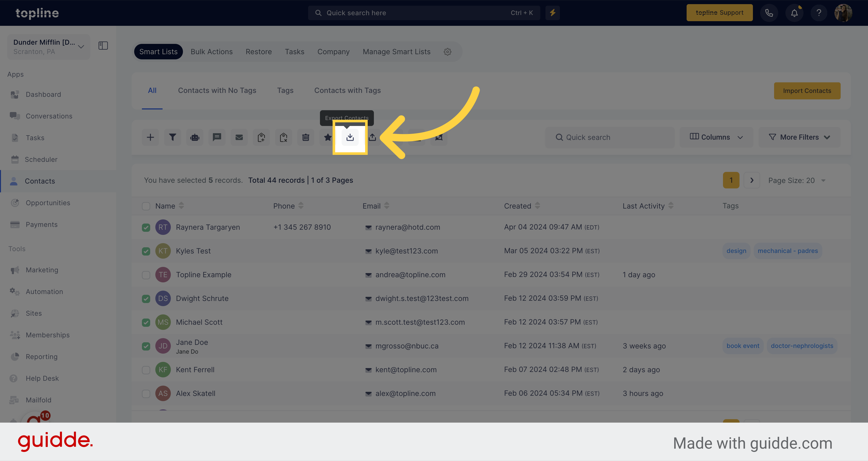The width and height of the screenshot is (868, 461).
Task: Click the topline Support button
Action: (x=719, y=13)
